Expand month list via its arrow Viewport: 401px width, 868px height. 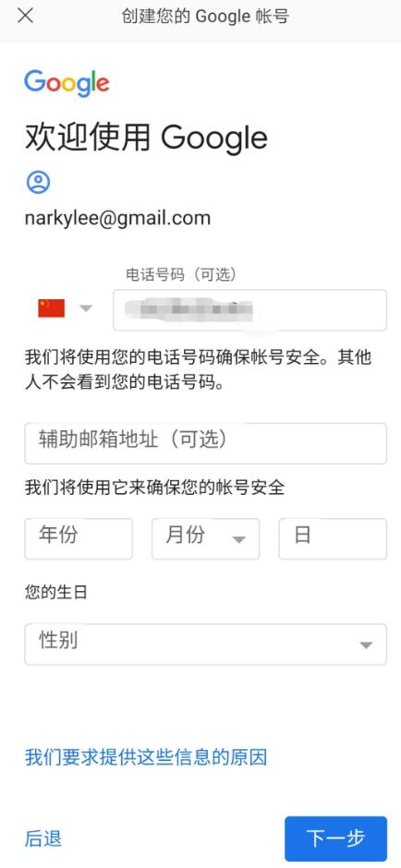238,540
